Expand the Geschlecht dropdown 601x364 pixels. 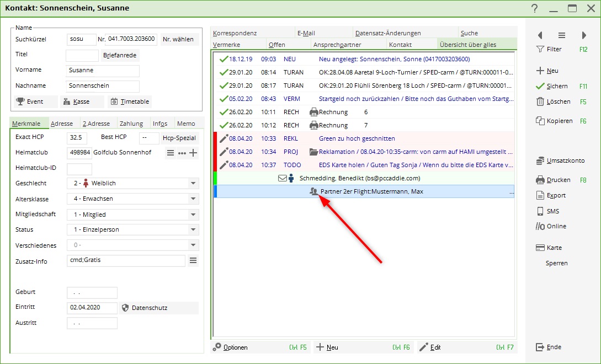pos(193,183)
